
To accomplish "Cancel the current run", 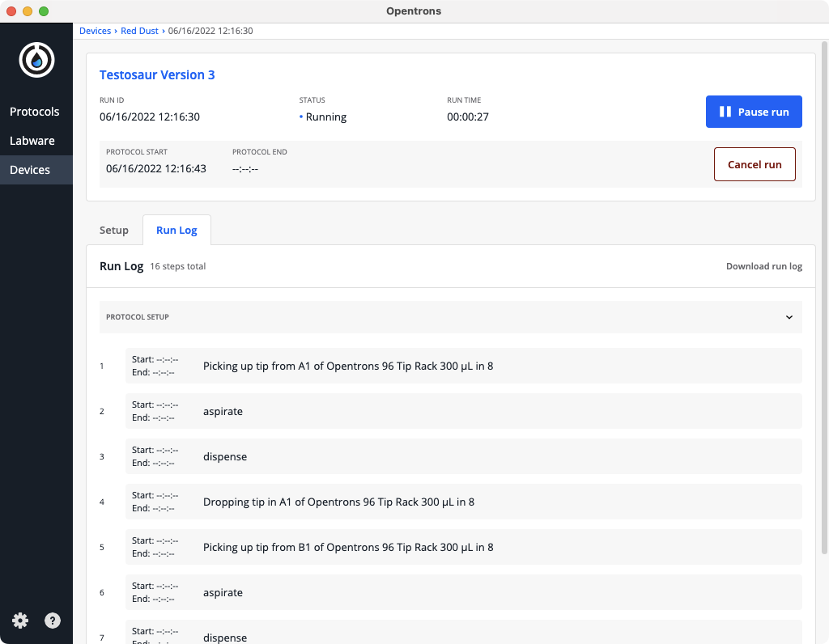I will (x=755, y=164).
